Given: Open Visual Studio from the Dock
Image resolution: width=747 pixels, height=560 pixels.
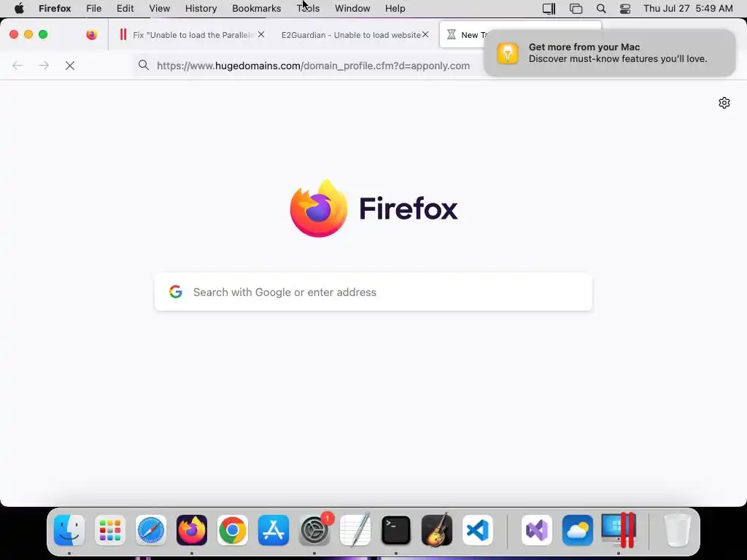Looking at the screenshot, I should pyautogui.click(x=537, y=530).
